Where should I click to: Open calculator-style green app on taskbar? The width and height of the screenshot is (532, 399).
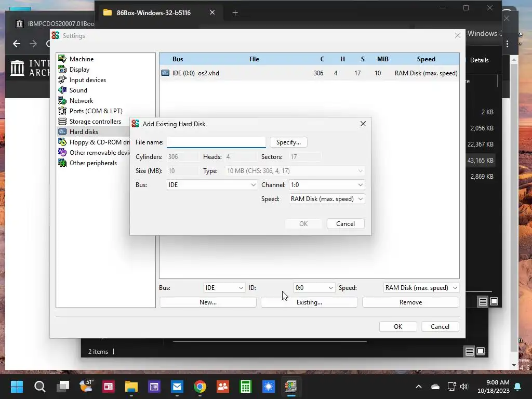(x=245, y=387)
